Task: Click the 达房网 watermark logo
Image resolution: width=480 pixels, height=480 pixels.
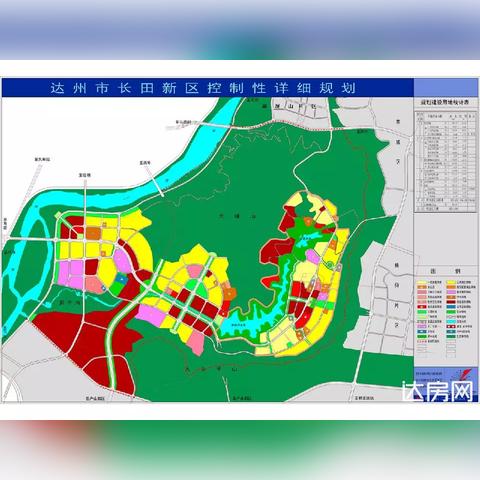Action: click(x=438, y=391)
